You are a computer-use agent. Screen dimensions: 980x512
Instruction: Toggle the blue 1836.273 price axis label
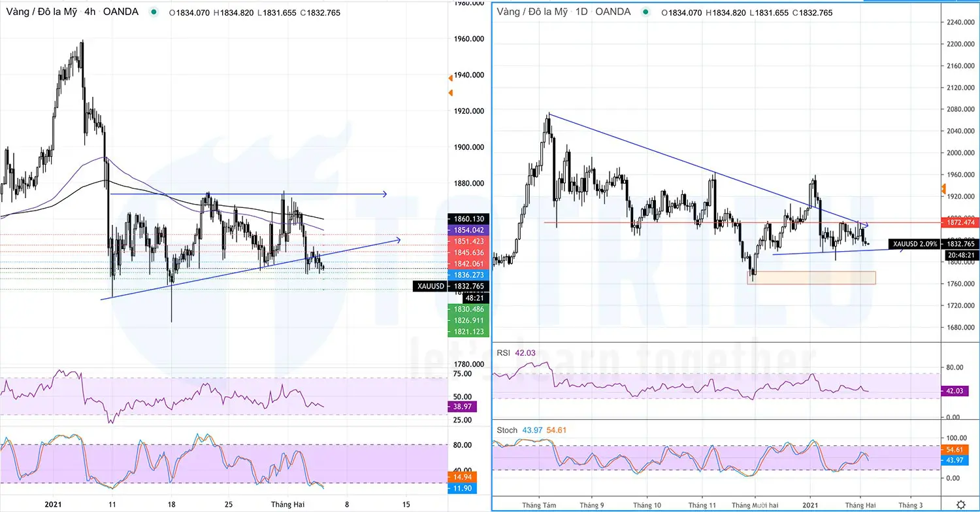click(x=468, y=275)
